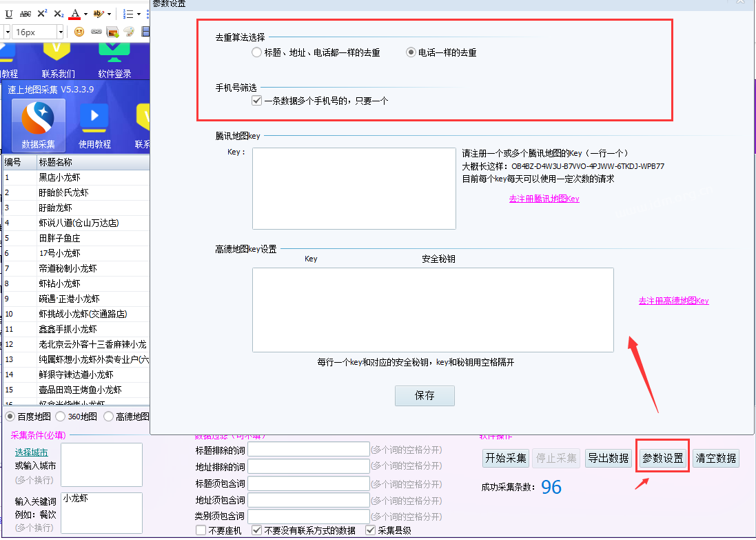Click the 标题排除的词 input field

(309, 450)
